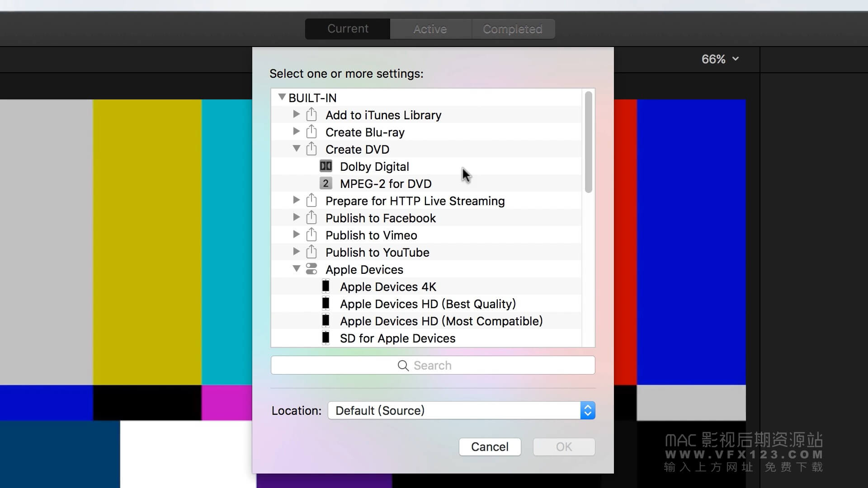Viewport: 868px width, 488px height.
Task: Click the MPEG-2 numbered icon
Action: click(325, 183)
